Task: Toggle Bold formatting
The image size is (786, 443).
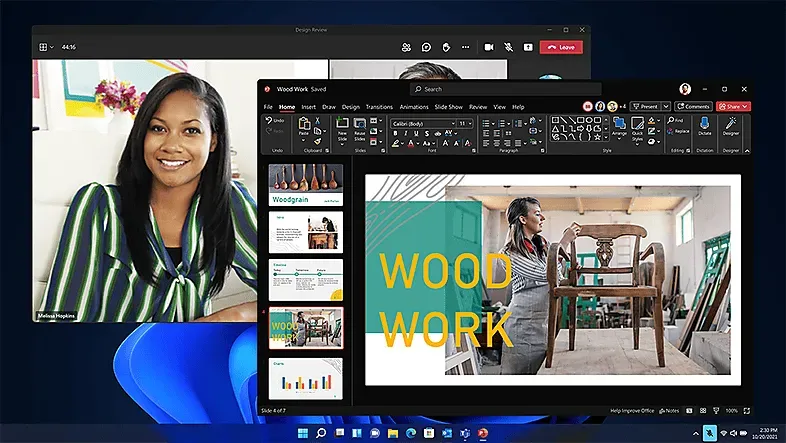Action: pos(396,133)
